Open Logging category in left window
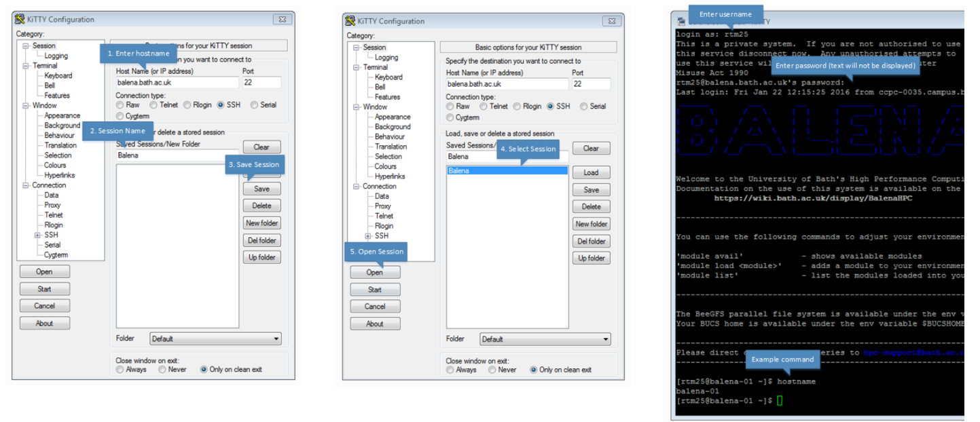The image size is (980, 422). coord(56,56)
